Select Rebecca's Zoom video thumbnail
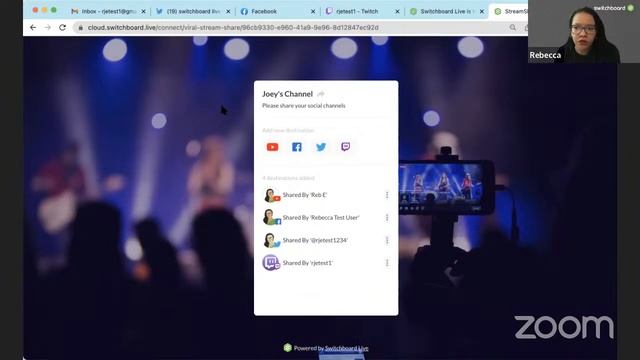 coord(584,31)
